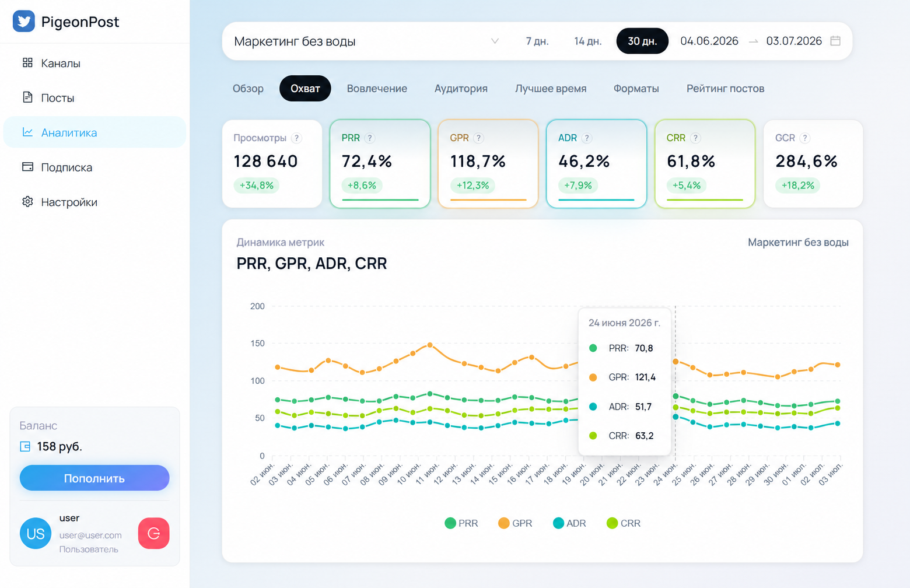
Task: Go to Аналитика in the sidebar
Action: click(94, 132)
